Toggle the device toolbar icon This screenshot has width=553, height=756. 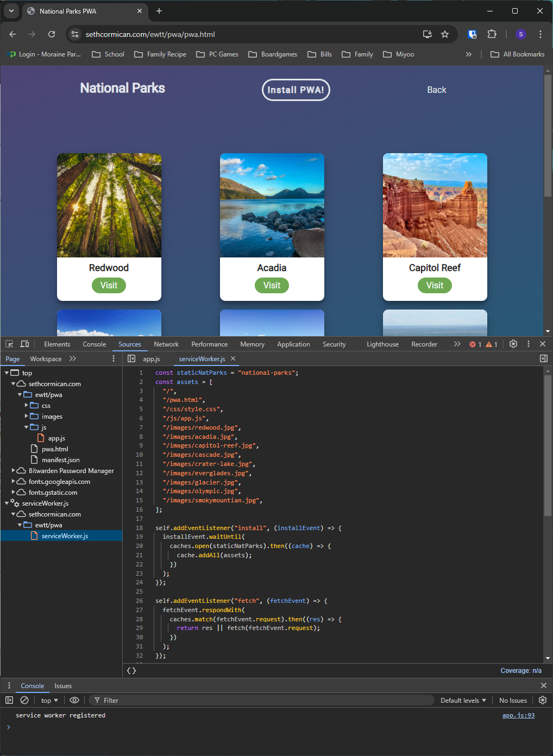[24, 344]
